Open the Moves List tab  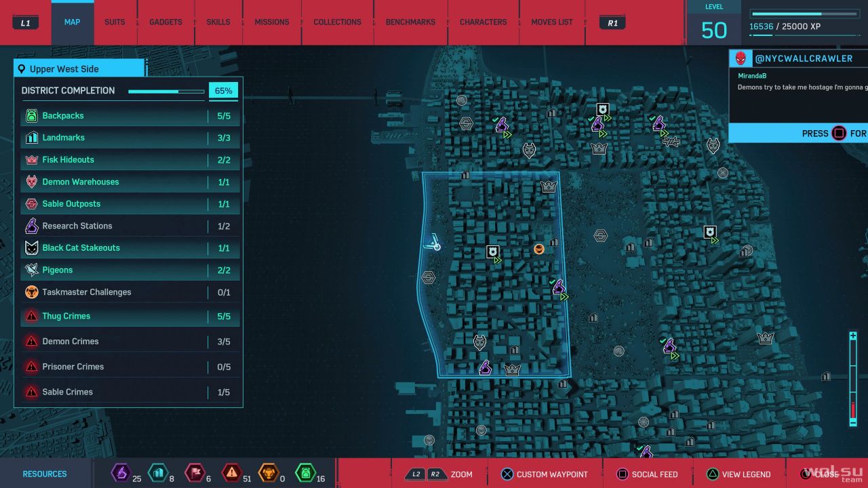552,22
